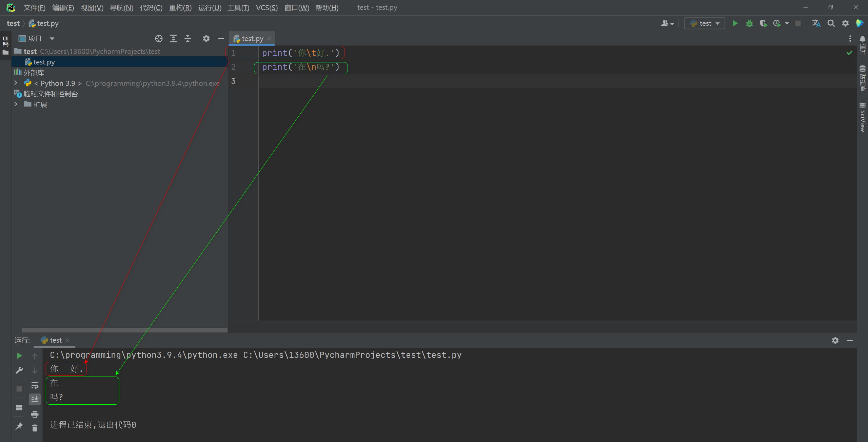
Task: Toggle pin tab in the run panel
Action: pyautogui.click(x=19, y=426)
